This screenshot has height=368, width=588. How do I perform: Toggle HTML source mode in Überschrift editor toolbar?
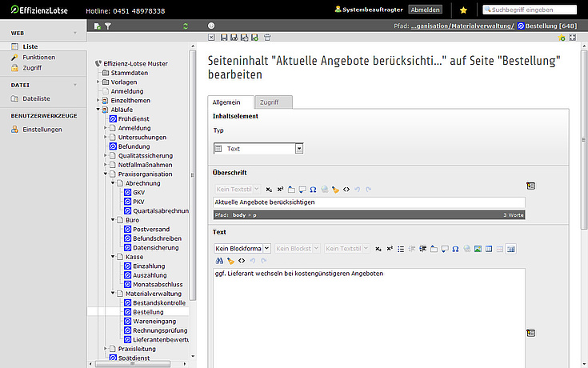point(346,190)
